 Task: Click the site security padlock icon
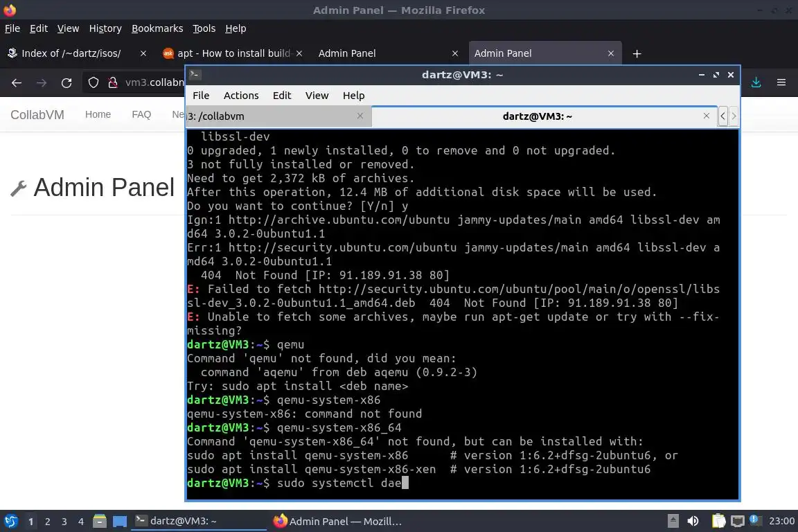pos(113,82)
